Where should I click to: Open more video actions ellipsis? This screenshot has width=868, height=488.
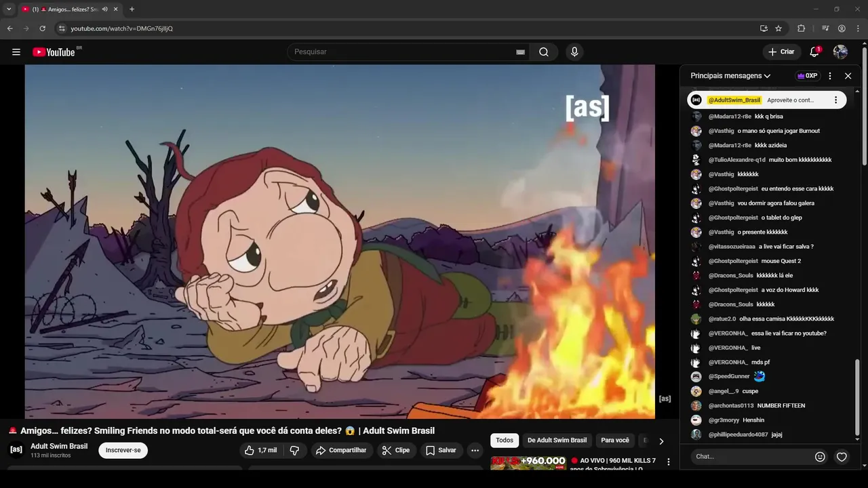475,450
